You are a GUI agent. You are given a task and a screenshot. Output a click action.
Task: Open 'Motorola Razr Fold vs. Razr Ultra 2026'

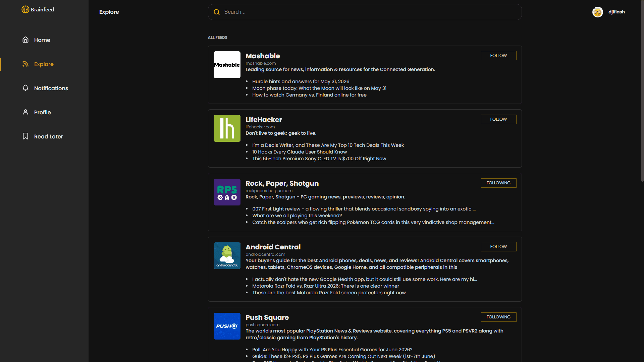coord(326,286)
